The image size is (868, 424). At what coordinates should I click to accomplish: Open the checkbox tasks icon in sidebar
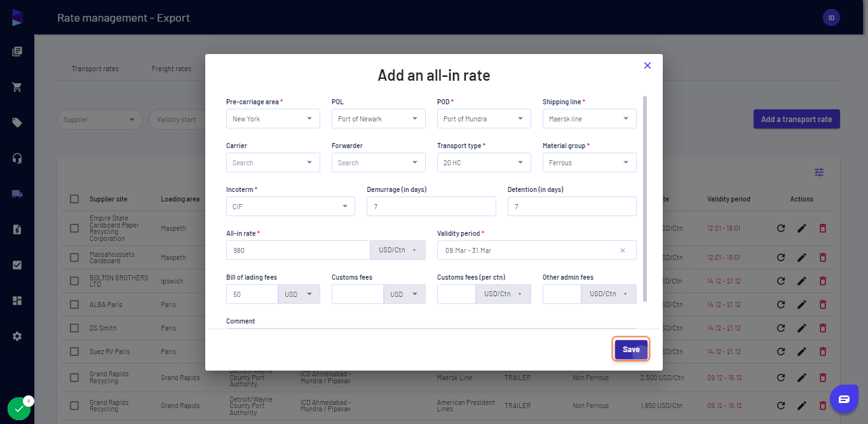tap(17, 265)
